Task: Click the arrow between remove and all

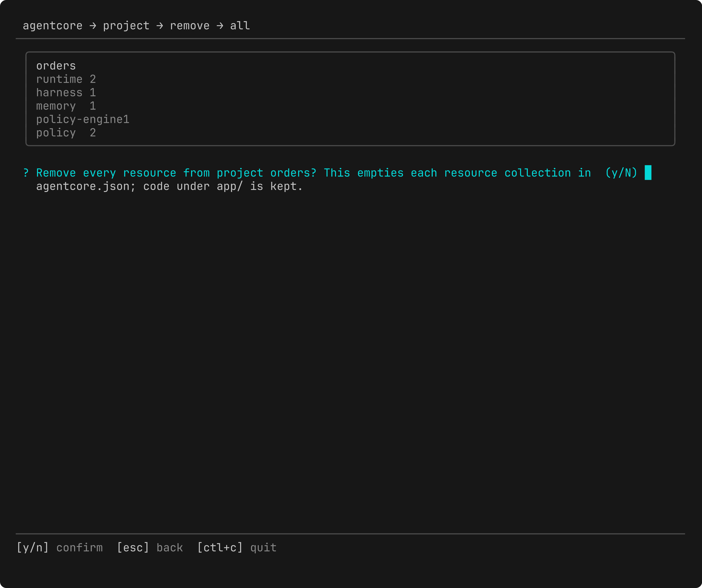Action: (x=220, y=26)
